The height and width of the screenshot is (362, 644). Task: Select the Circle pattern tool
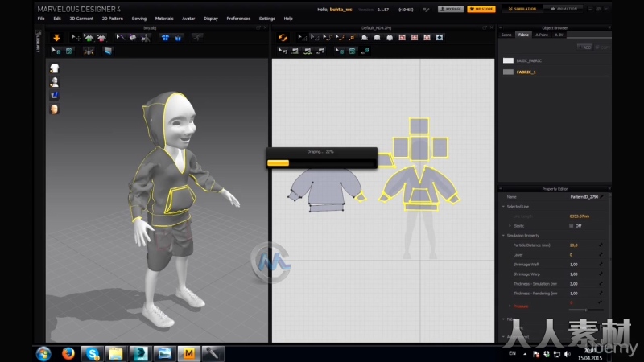click(x=390, y=37)
